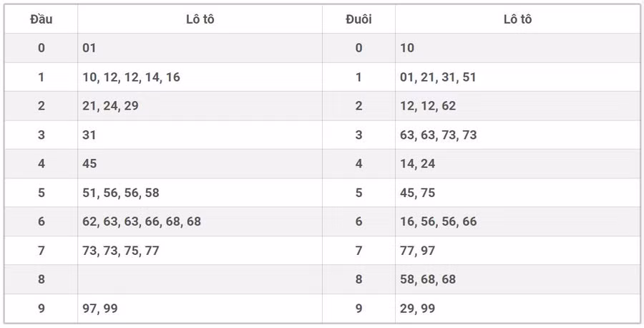The height and width of the screenshot is (328, 644).
Task: Click the 51, 56, 56, 58 cell
Action: pos(121,193)
